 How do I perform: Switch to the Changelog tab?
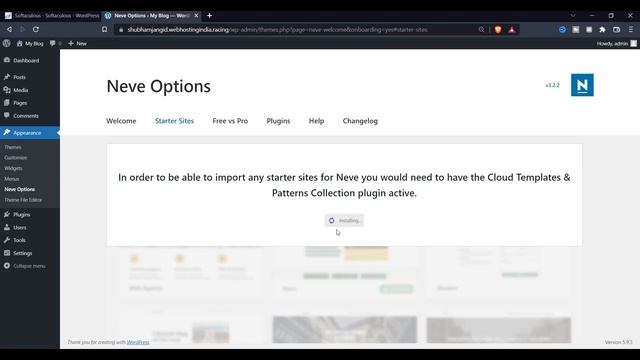(x=360, y=121)
